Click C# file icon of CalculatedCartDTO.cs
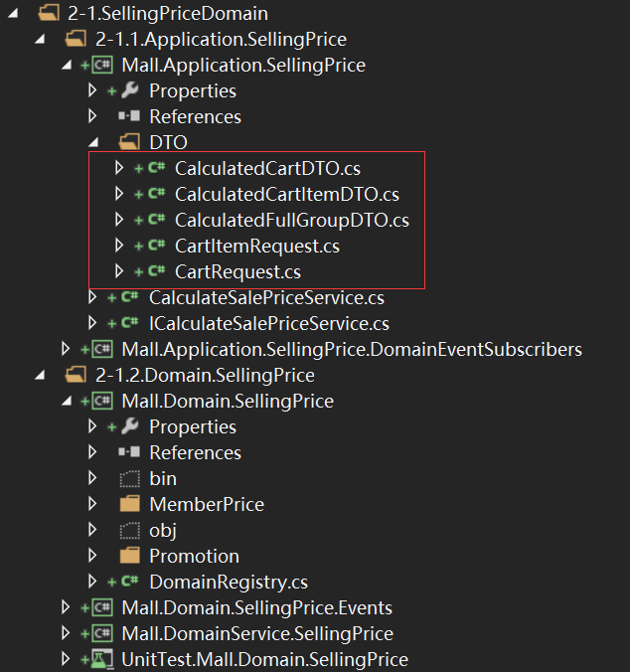Screen dimensions: 630x672 click(157, 167)
